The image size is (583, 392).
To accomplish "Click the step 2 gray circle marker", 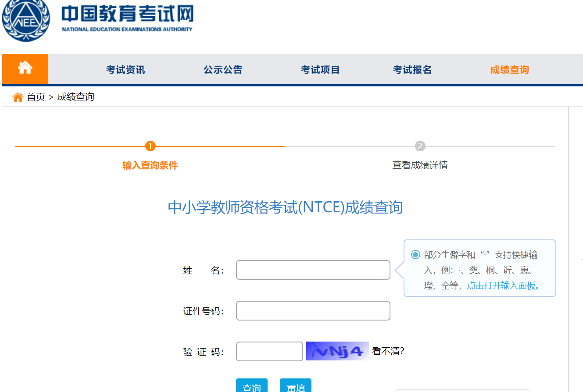I will [420, 146].
